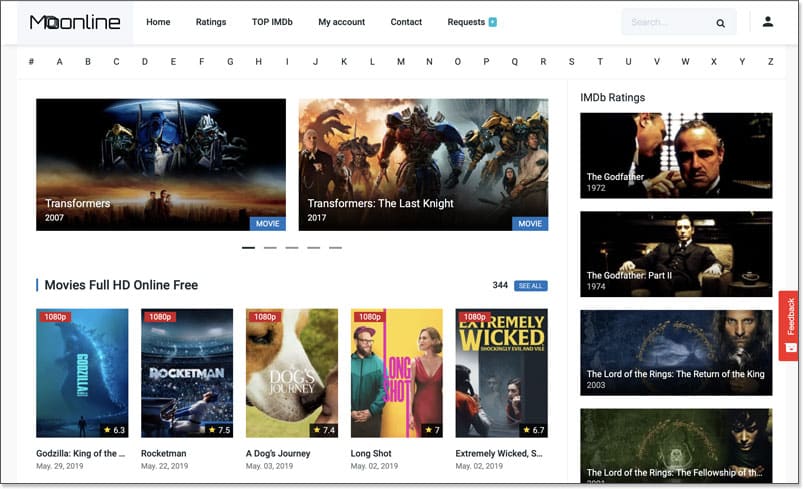Click the MOVIE tag on Transformers 2007
Screen dimensions: 803x489
pos(267,224)
